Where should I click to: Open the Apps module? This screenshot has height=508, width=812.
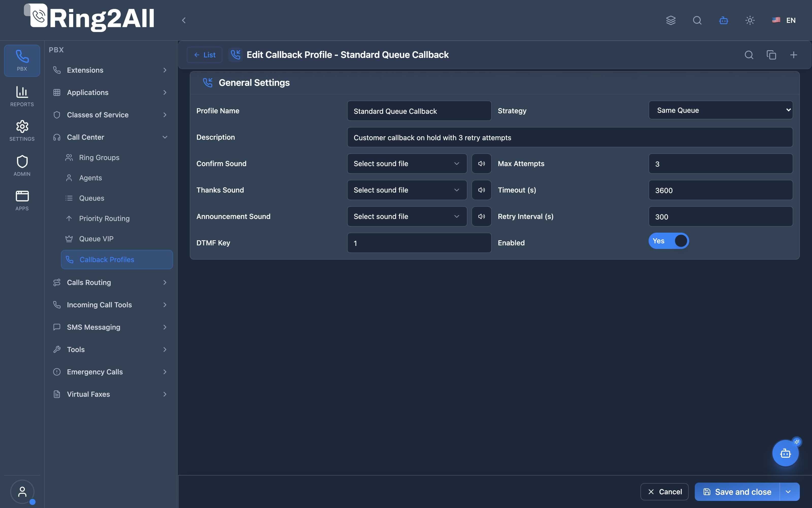[22, 200]
